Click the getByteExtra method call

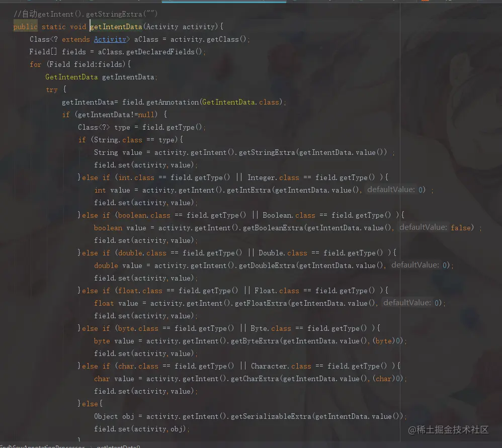click(x=255, y=341)
